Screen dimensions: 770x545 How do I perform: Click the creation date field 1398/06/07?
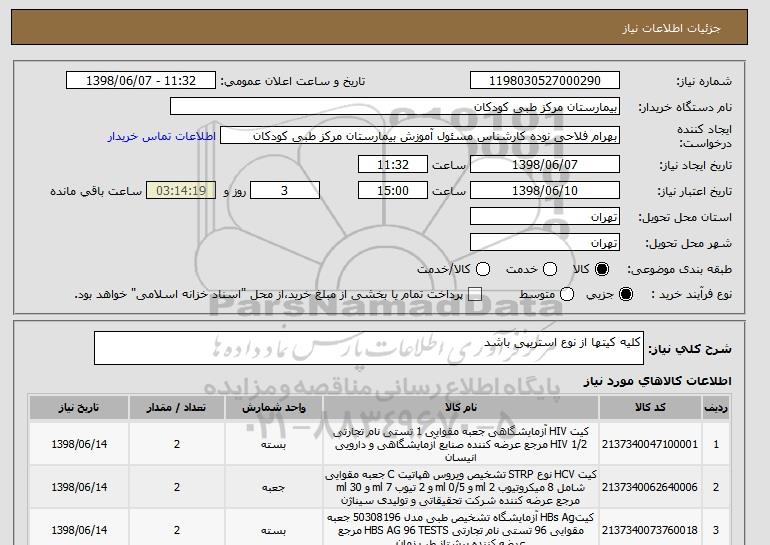(545, 164)
